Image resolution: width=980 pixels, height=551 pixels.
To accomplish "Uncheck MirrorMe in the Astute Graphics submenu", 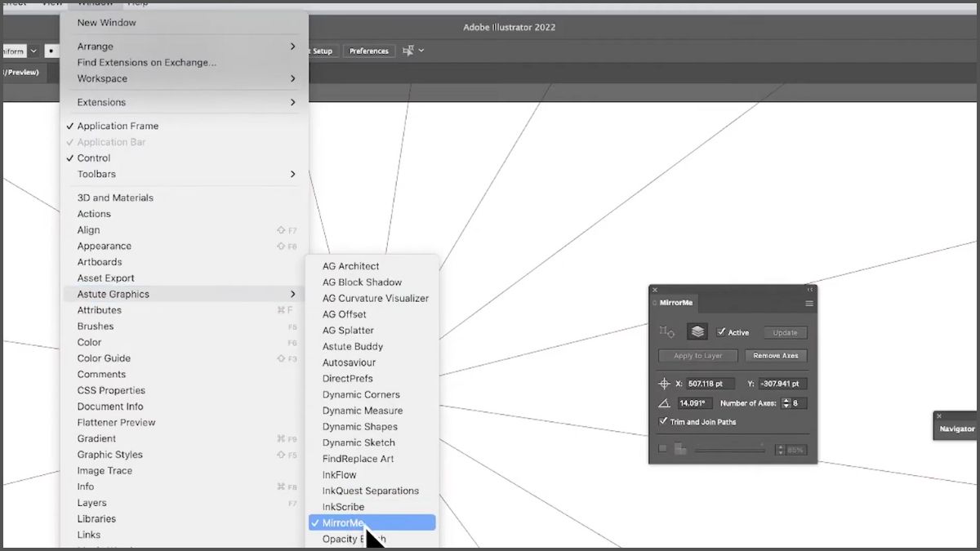I will [372, 522].
